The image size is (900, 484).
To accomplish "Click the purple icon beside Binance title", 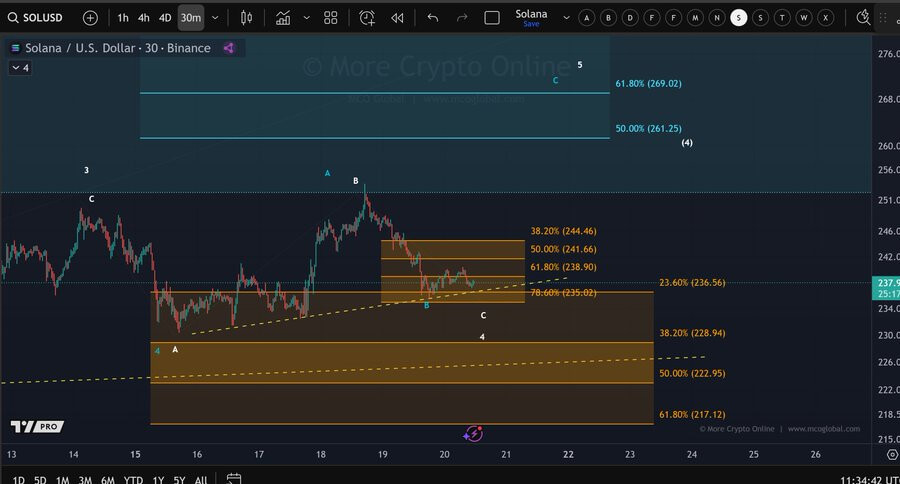I will coord(229,48).
